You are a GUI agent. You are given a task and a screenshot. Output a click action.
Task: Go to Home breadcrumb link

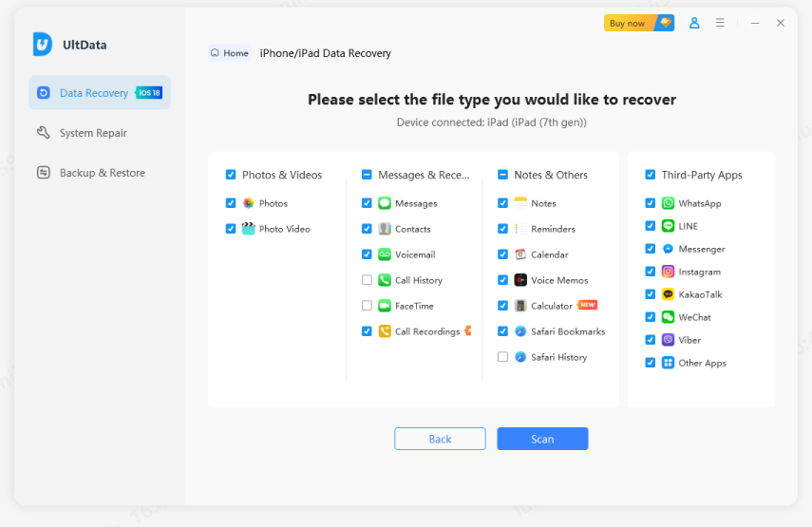click(230, 53)
